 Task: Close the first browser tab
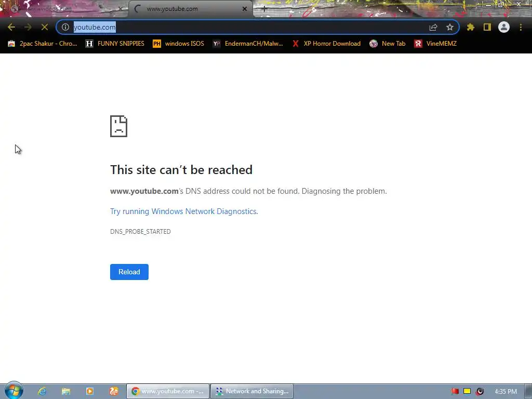click(121, 9)
